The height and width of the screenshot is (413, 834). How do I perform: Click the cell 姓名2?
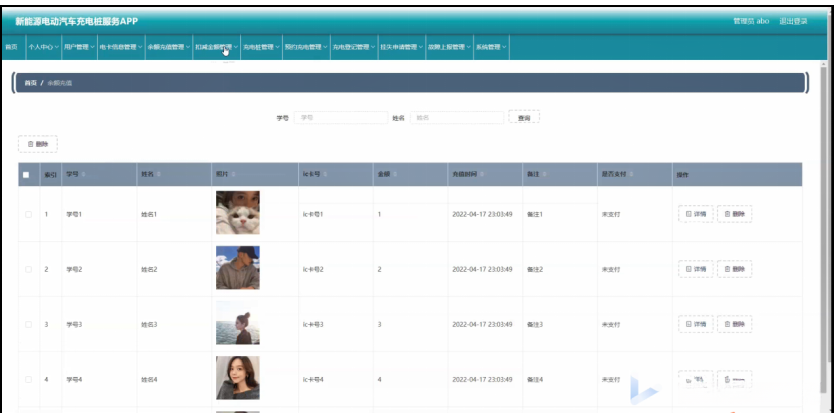[x=149, y=269]
